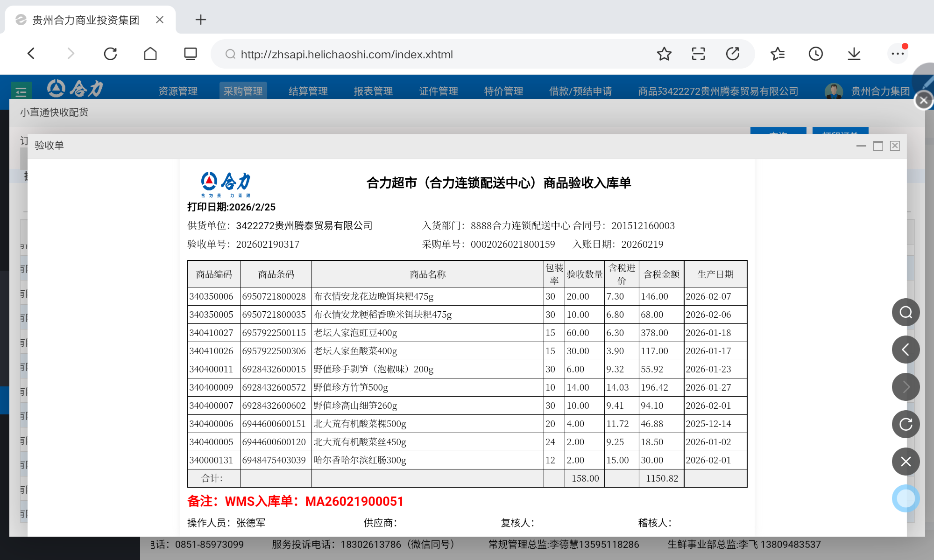The image size is (934, 560).
Task: Click floating back chevron button
Action: 906,350
